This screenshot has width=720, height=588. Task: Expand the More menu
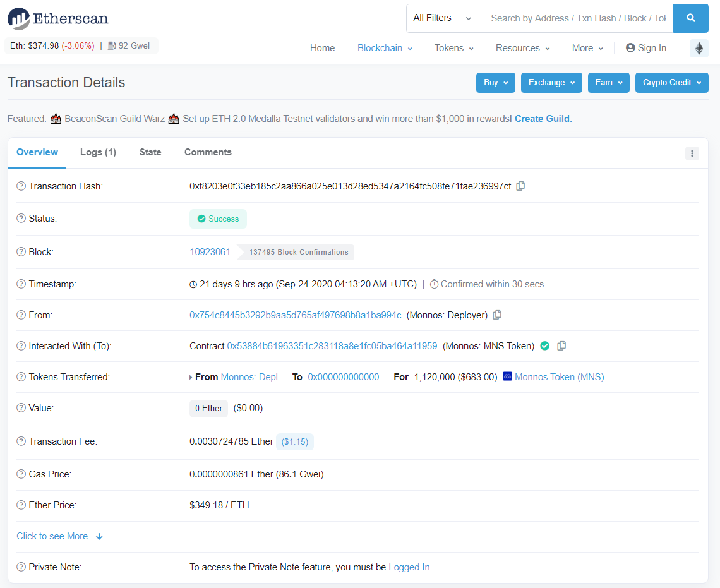point(587,48)
